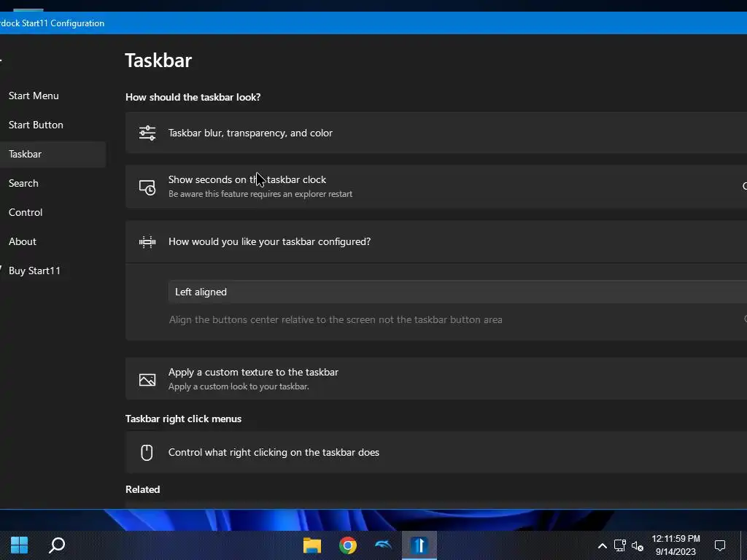The image size is (747, 560).
Task: Open Control what right clicking on the taskbar does
Action: coord(436,452)
